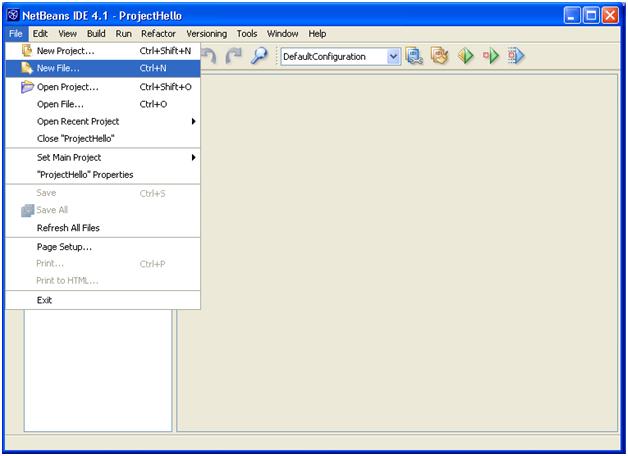Click the Print to HTML... entry

click(103, 281)
